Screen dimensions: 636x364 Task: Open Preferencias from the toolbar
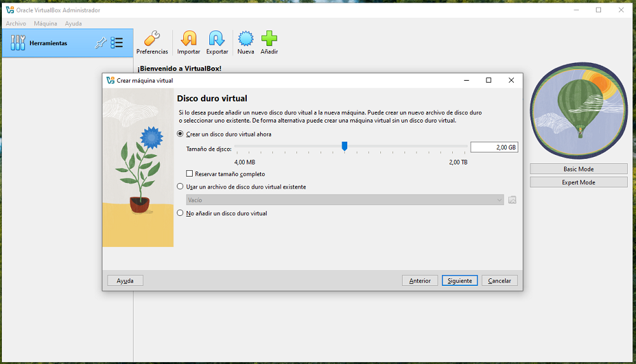(x=152, y=43)
